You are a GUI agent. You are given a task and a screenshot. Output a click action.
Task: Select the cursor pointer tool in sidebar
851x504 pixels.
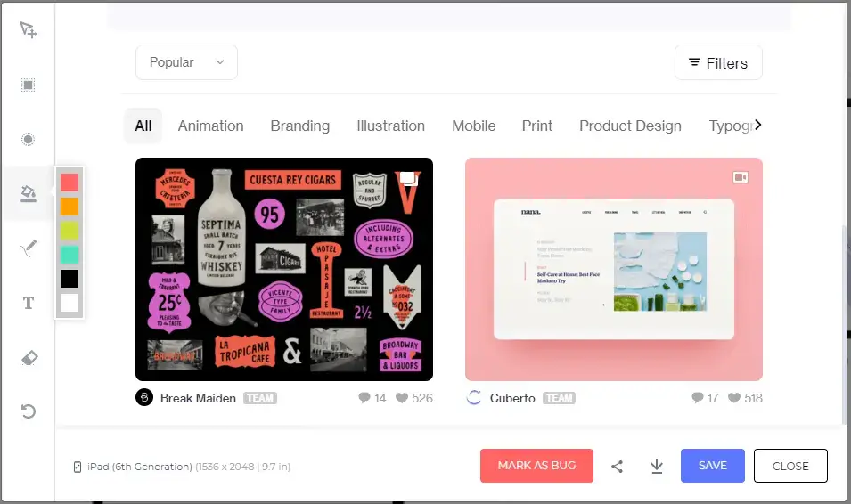[x=29, y=30]
